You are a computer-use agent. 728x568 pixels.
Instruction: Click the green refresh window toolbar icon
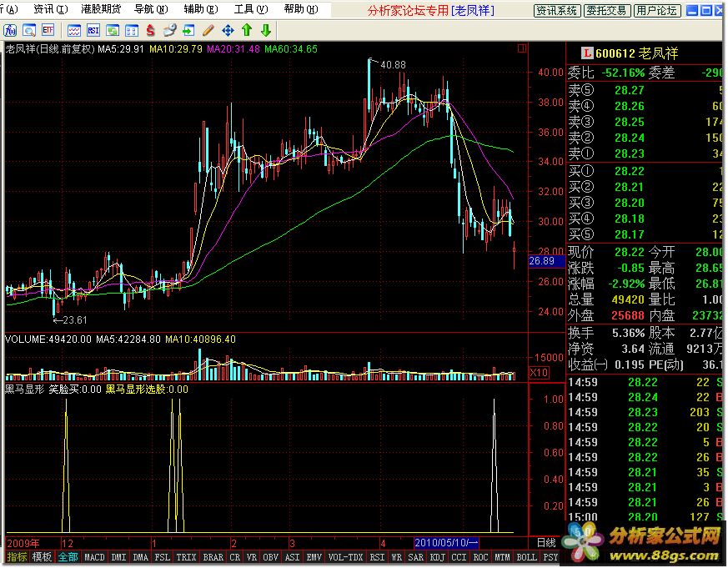(x=113, y=31)
